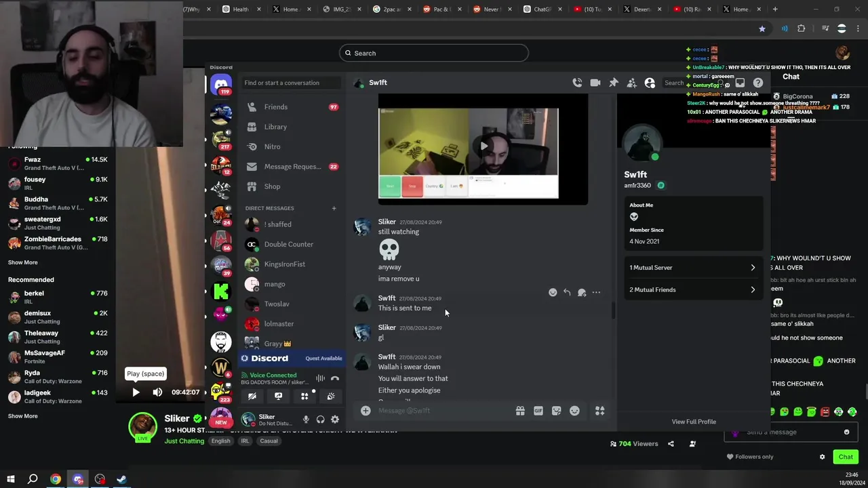Open Discord user settings gear
The image size is (868, 488).
(x=334, y=420)
